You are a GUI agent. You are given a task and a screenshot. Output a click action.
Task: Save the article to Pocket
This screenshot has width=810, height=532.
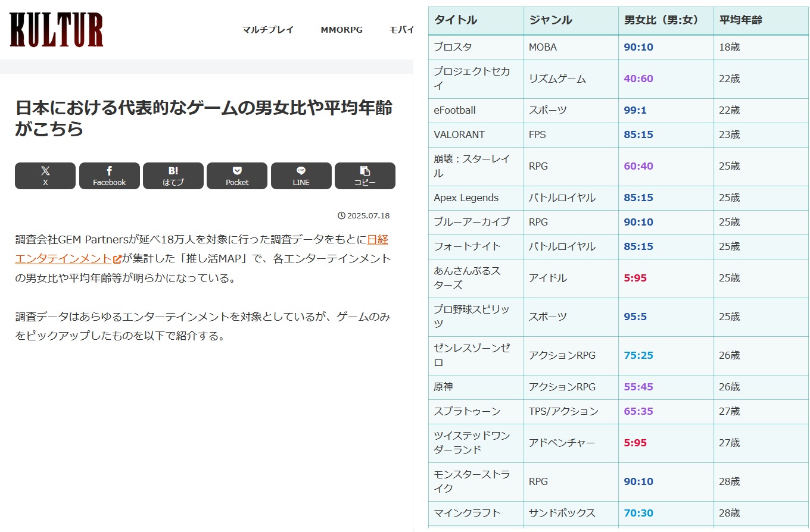[x=237, y=176]
